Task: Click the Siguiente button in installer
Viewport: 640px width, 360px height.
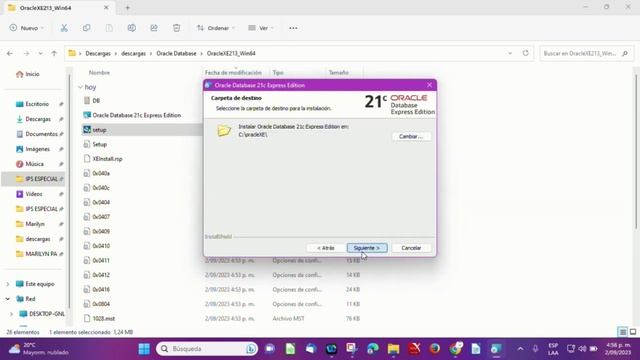Action: [x=367, y=248]
